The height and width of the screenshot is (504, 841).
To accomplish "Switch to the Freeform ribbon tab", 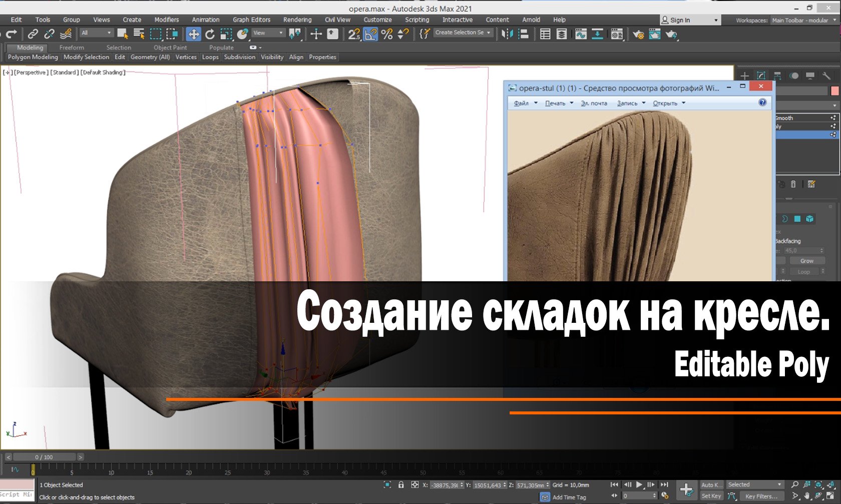I will coord(72,47).
